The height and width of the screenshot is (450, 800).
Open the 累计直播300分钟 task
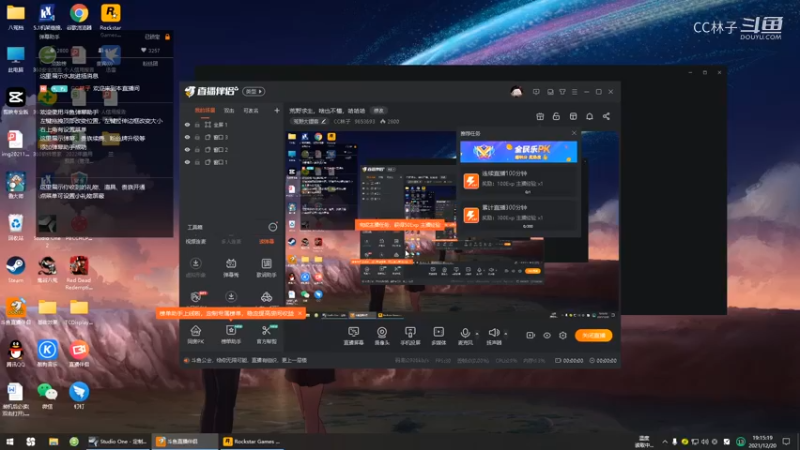(518, 215)
